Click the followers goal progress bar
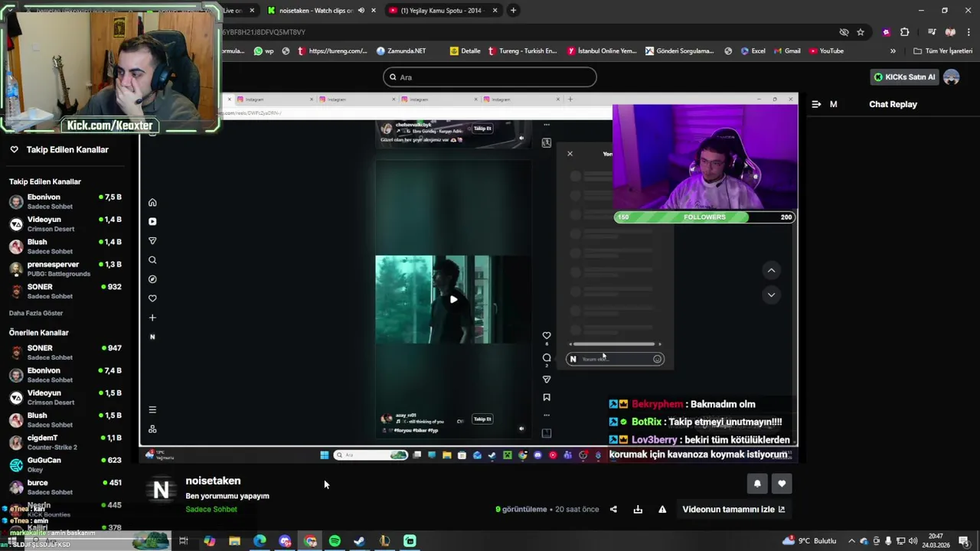The height and width of the screenshot is (551, 980). (x=704, y=217)
